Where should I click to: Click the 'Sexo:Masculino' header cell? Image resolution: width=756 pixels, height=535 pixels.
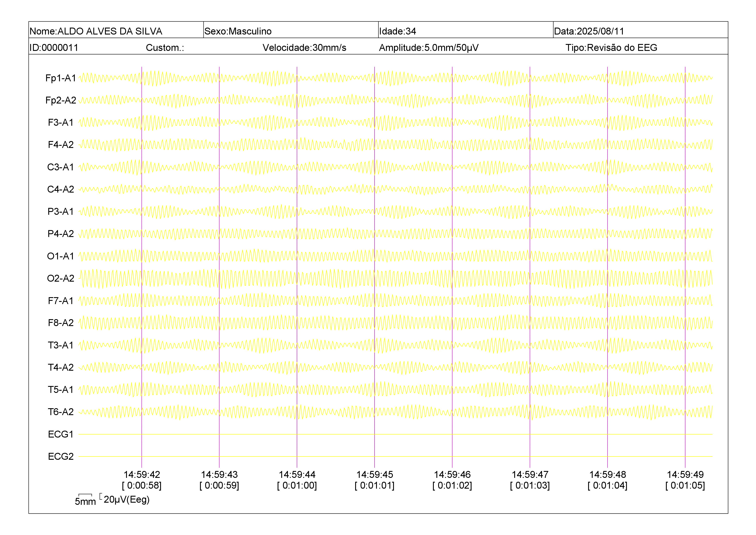click(x=291, y=30)
